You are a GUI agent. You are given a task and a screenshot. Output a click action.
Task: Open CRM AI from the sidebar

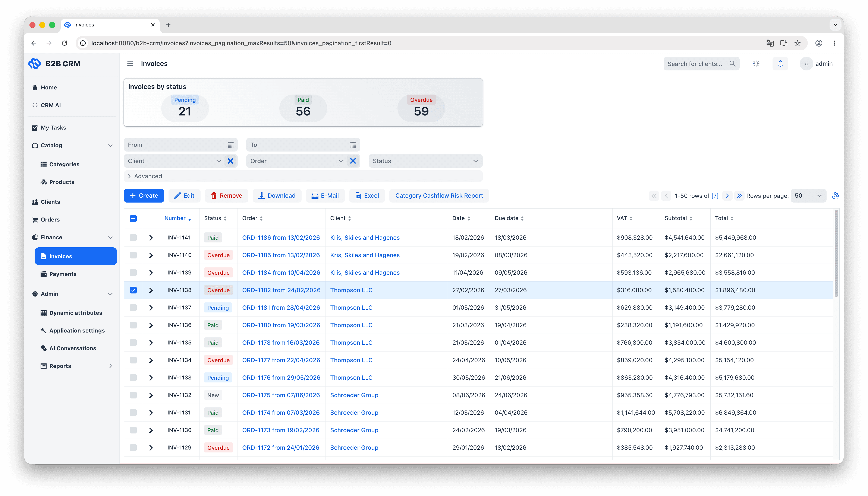pos(50,105)
